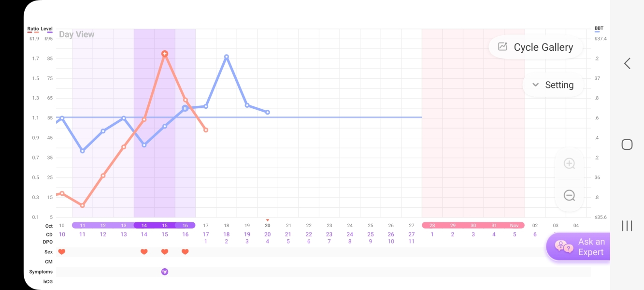Image resolution: width=644 pixels, height=290 pixels.
Task: Tap the zoom out magnifier icon
Action: coord(569,195)
